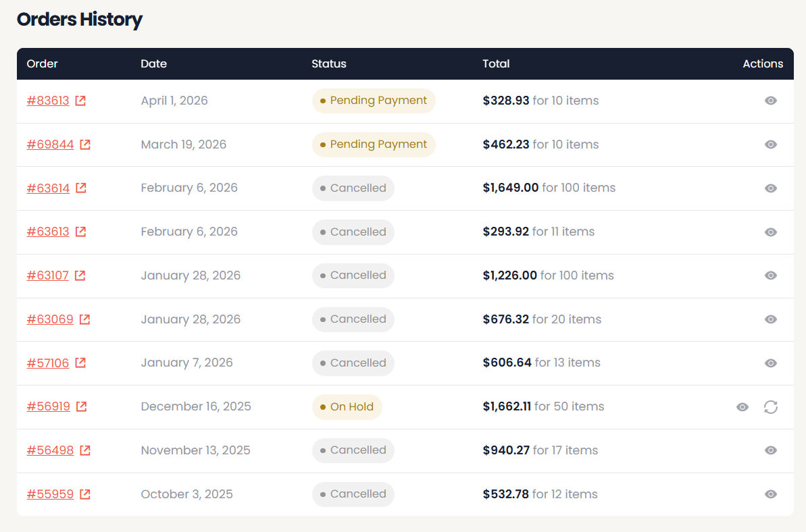Screen dimensions: 806x532
Task: Open order number #57106 link
Action: pos(48,363)
